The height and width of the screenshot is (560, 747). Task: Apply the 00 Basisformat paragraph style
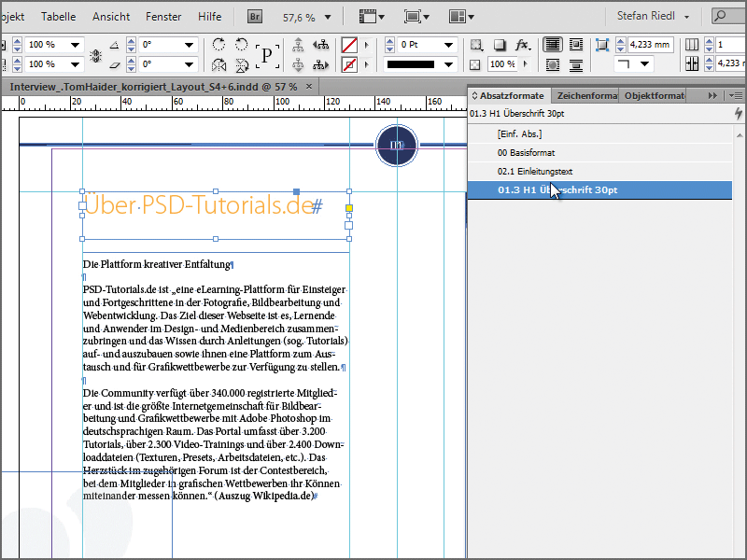[x=526, y=153]
